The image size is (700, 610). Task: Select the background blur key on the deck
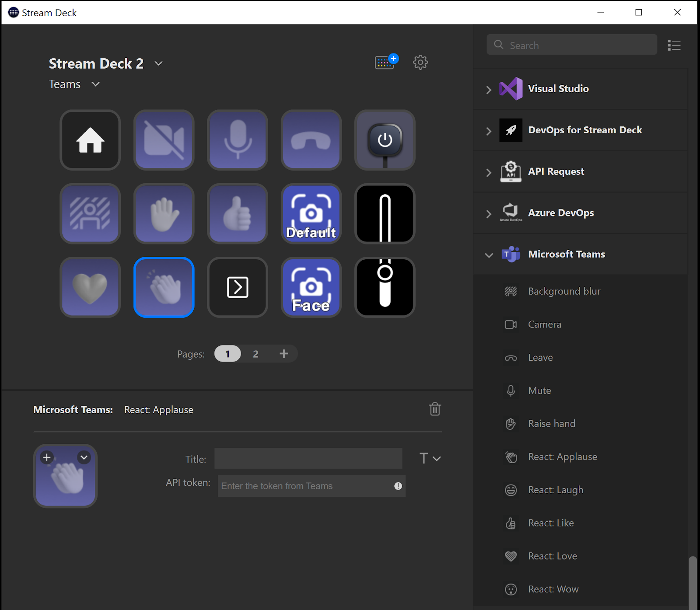coord(90,213)
